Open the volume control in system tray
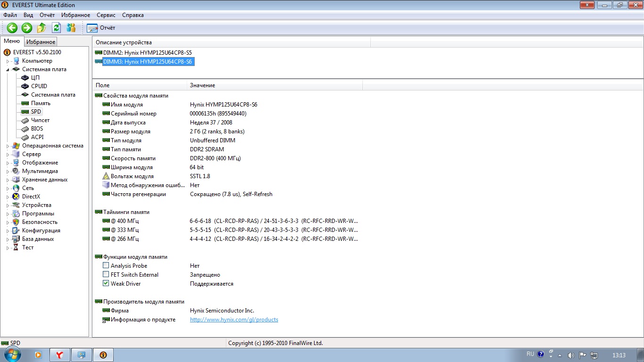This screenshot has height=362, width=644. coord(571,355)
